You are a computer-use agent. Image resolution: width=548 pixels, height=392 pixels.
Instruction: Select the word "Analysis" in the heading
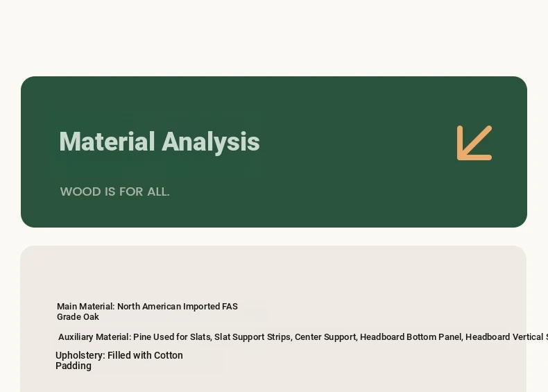tap(211, 142)
